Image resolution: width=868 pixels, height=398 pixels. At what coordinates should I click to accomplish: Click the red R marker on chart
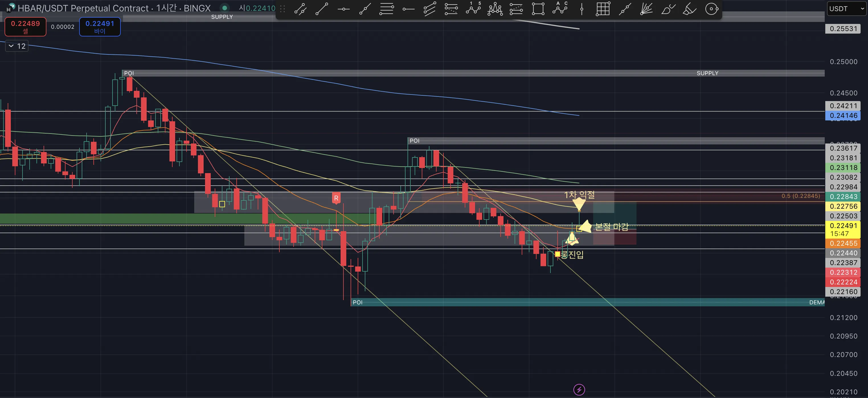[336, 198]
